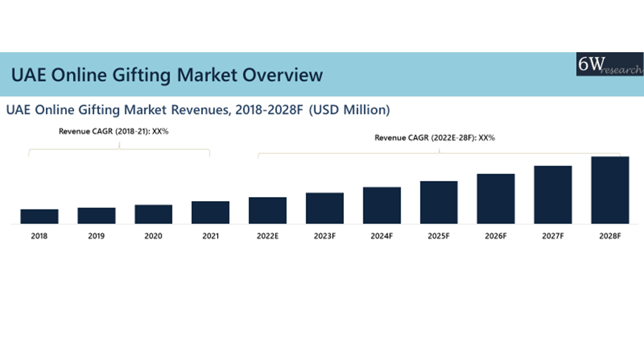Click the Revenue CAGR (2018-21) label
Image resolution: width=644 pixels, height=337 pixels.
118,131
